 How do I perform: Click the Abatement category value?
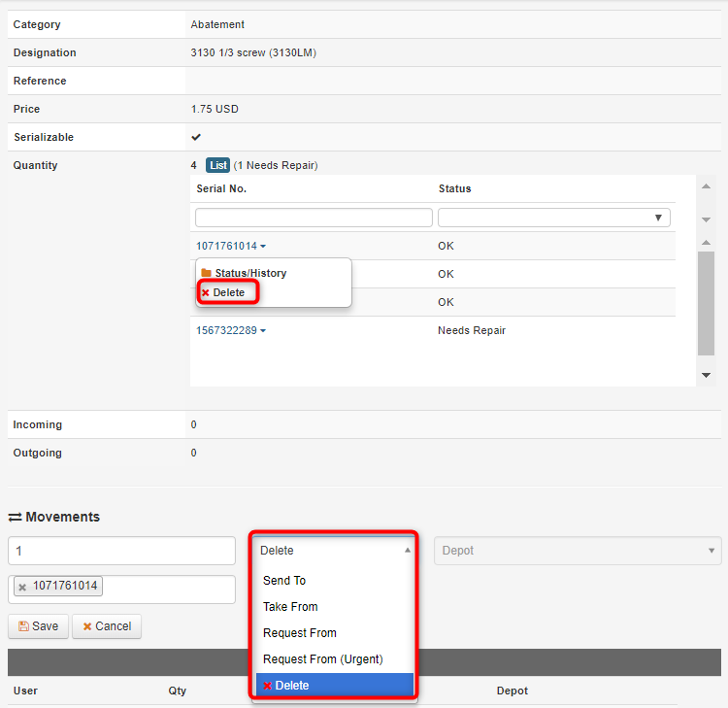click(217, 24)
